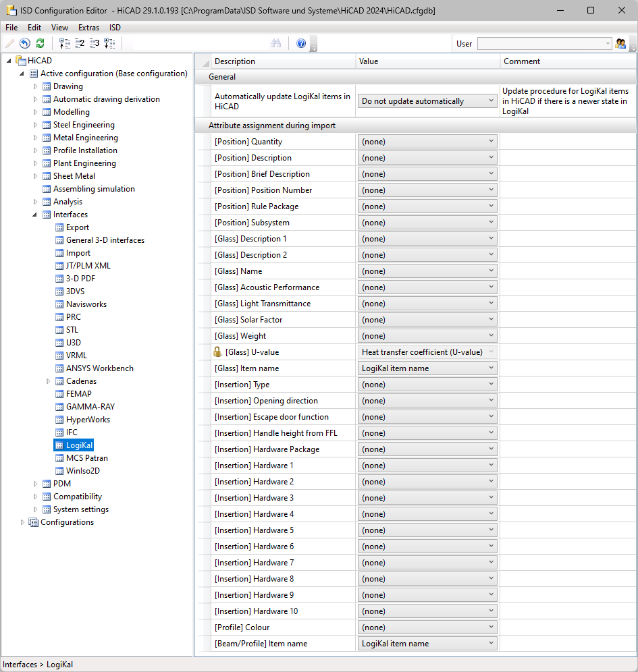The height and width of the screenshot is (672, 638).
Task: Click the Configurations node icon
Action: coord(33,522)
